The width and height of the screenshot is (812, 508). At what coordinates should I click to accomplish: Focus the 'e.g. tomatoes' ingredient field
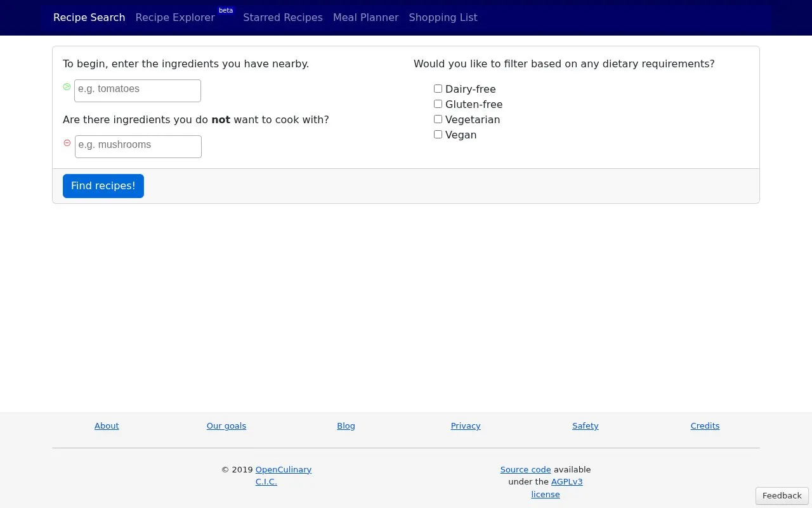[138, 91]
